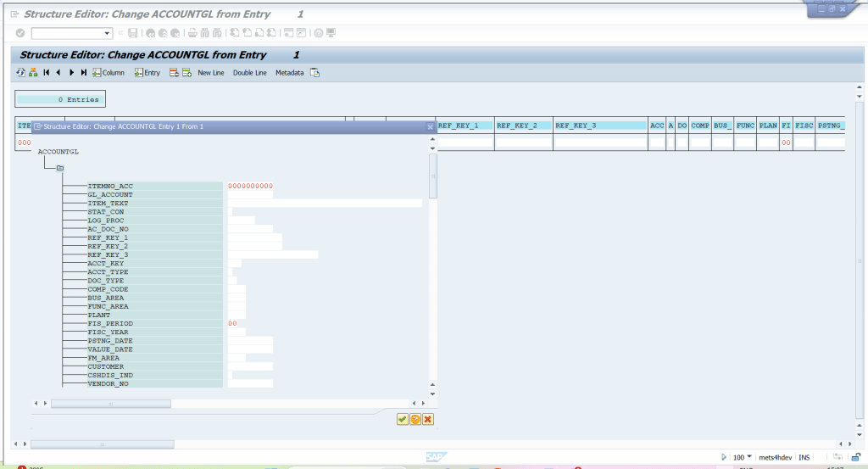Click the REF_KEY_3 input field in dialog
The height and width of the screenshot is (469, 868).
pyautogui.click(x=273, y=254)
